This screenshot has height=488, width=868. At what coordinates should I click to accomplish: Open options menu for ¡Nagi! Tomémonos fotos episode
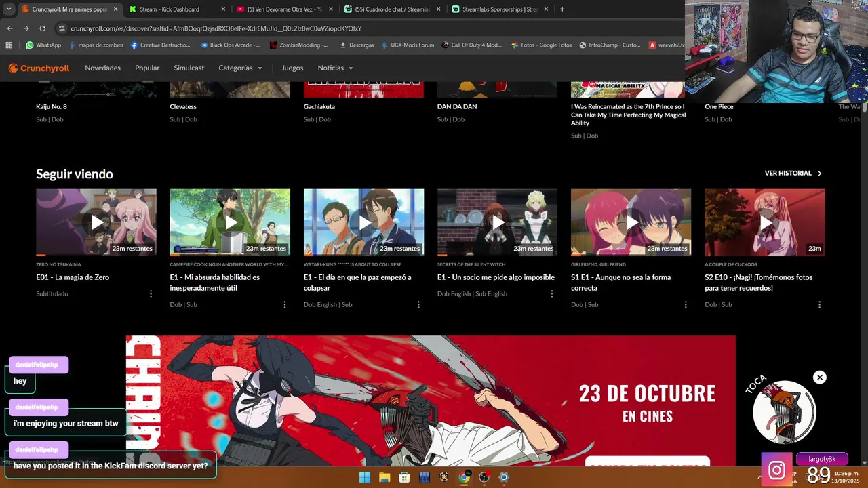[819, 305]
